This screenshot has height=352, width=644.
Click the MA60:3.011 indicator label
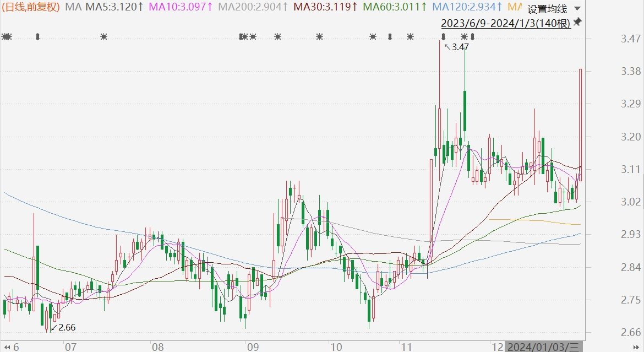pos(395,7)
